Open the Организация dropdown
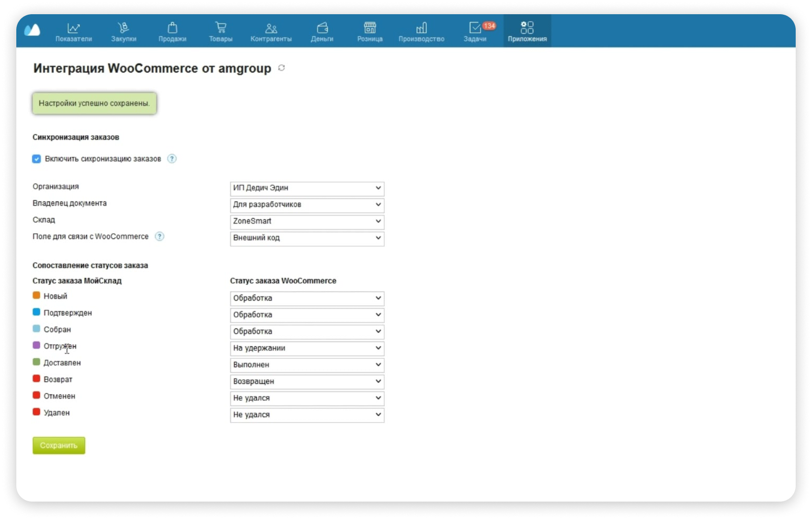 pyautogui.click(x=307, y=188)
